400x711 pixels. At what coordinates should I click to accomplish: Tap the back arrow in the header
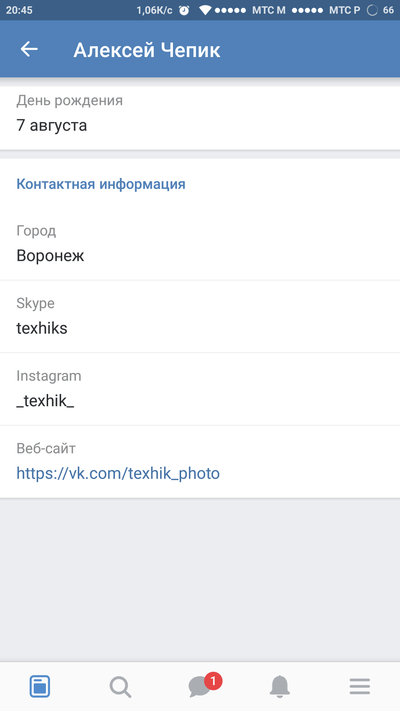(x=29, y=49)
